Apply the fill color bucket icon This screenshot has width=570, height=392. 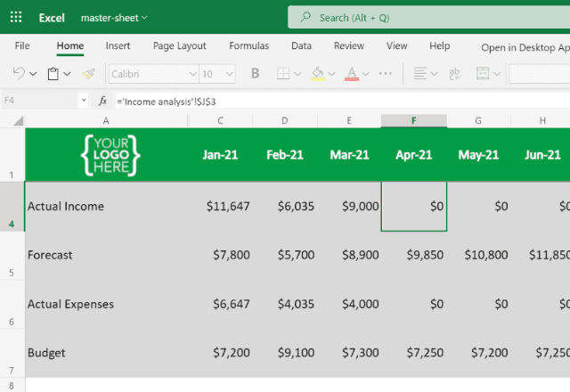click(x=317, y=74)
